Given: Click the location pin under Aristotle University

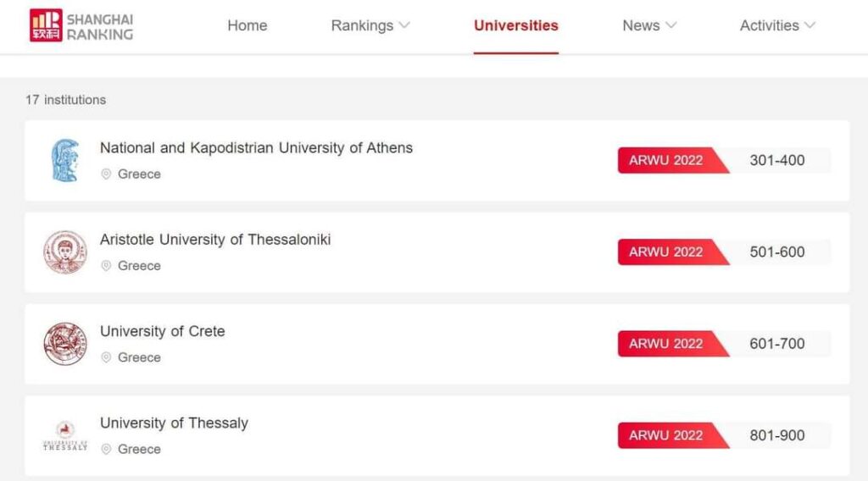Looking at the screenshot, I should (x=107, y=266).
